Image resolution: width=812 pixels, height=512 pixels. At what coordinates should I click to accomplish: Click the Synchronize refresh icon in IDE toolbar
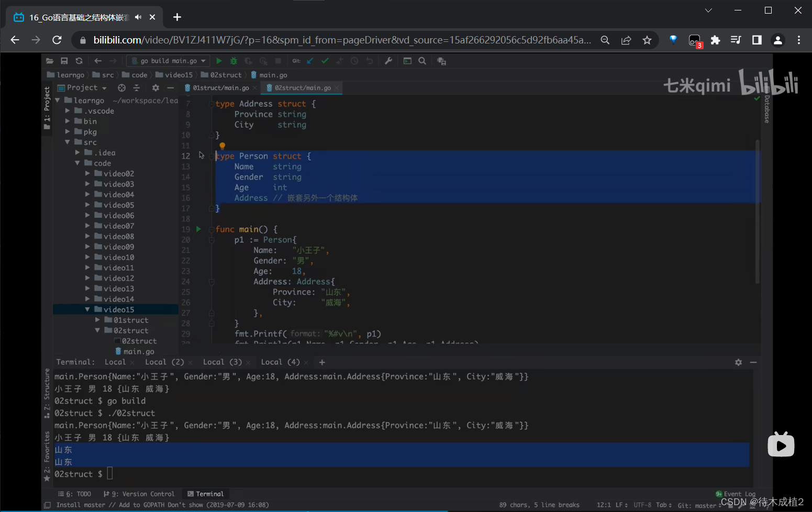coord(79,61)
